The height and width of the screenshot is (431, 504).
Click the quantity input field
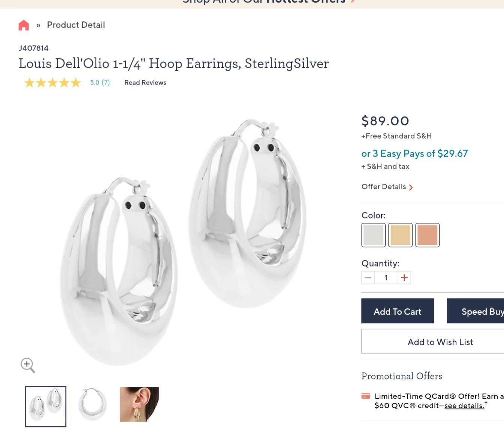point(386,278)
